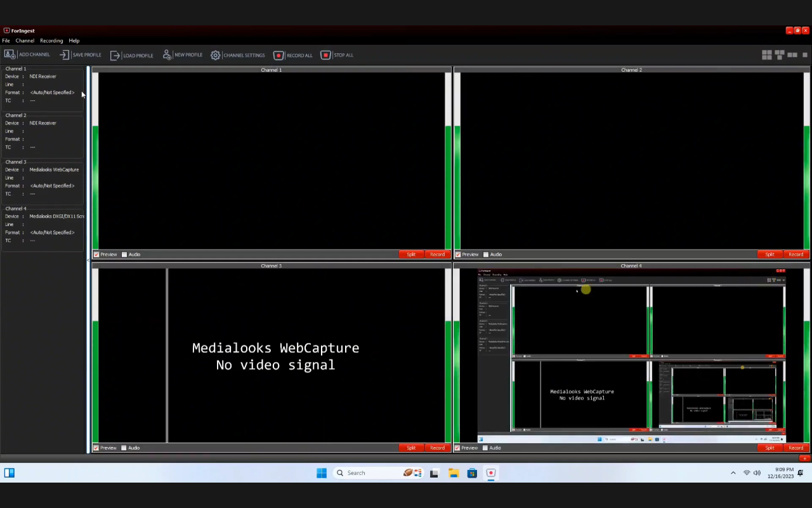
Task: Open the Channel menu
Action: click(25, 41)
